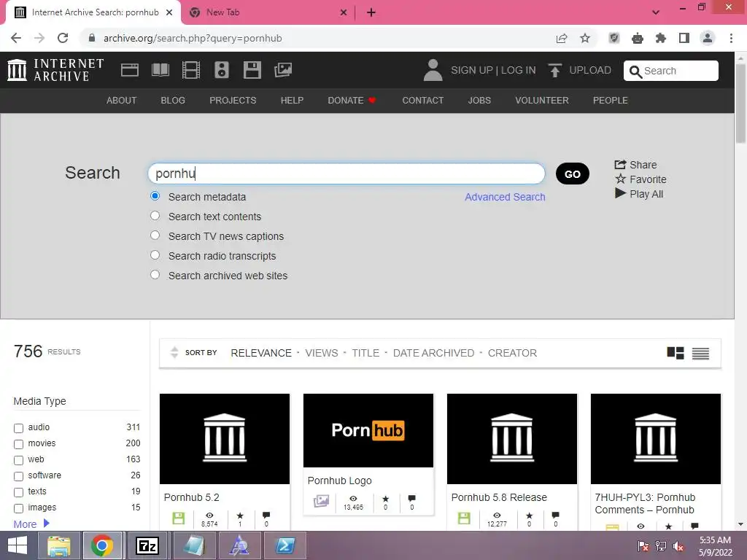
Task: Click the page vertical scrollbar thumb
Action: tap(740, 102)
